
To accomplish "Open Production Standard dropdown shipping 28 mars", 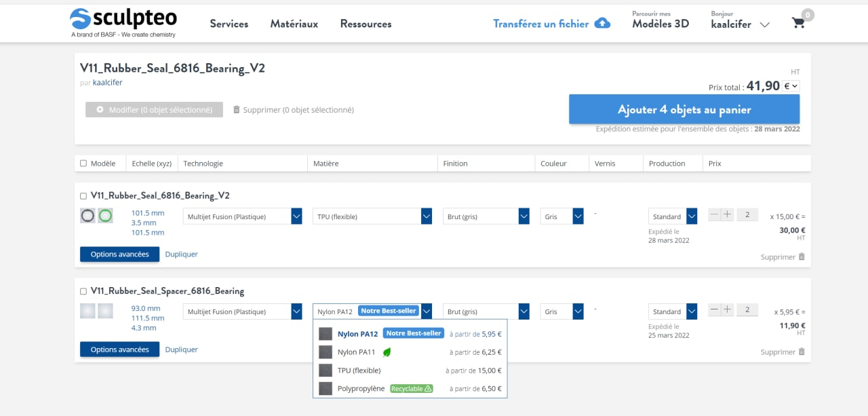I will coord(673,216).
